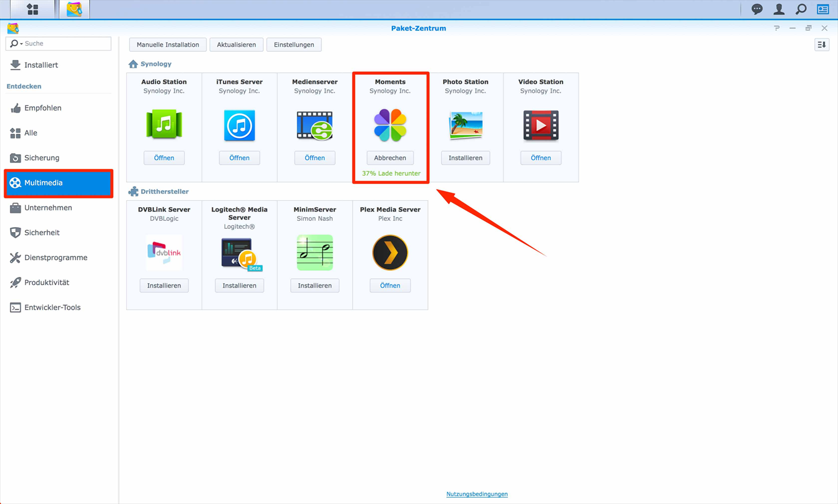
Task: Open the user account options icon
Action: click(779, 9)
